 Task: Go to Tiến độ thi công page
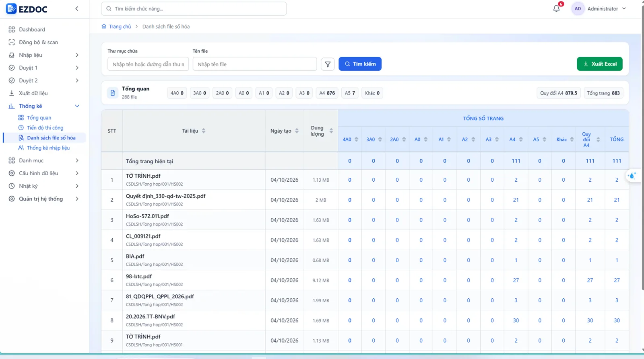(x=45, y=128)
